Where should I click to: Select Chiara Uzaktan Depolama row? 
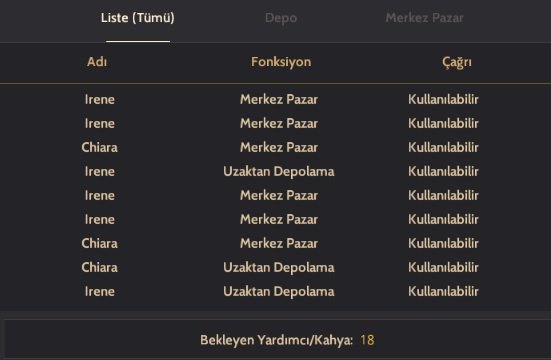pyautogui.click(x=276, y=268)
